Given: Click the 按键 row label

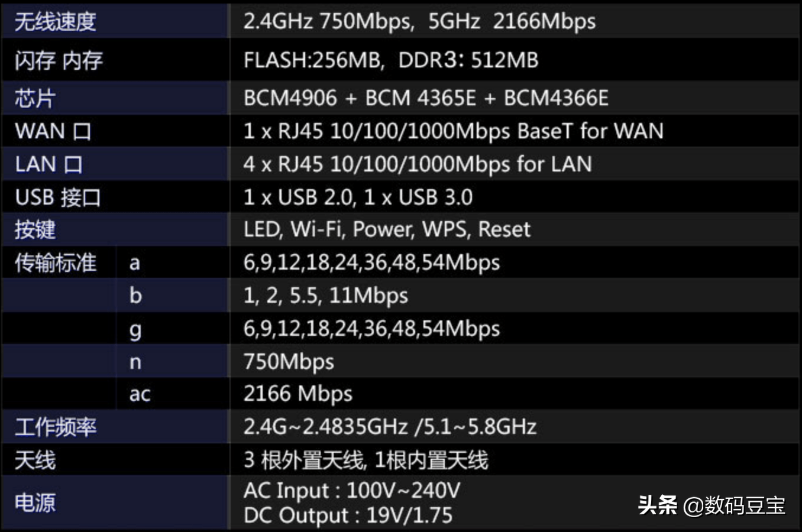Looking at the screenshot, I should coord(35,229).
